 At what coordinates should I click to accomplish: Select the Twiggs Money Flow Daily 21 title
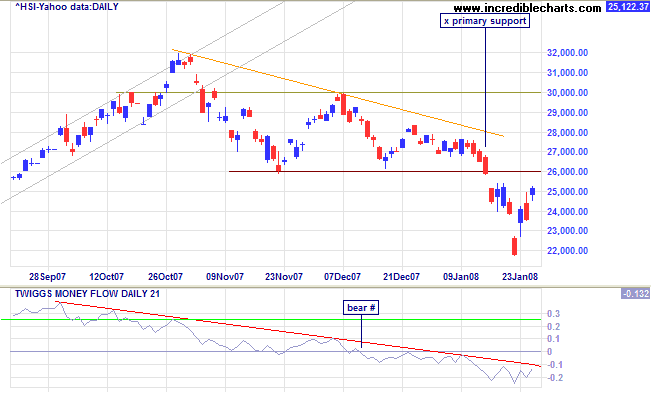point(87,294)
